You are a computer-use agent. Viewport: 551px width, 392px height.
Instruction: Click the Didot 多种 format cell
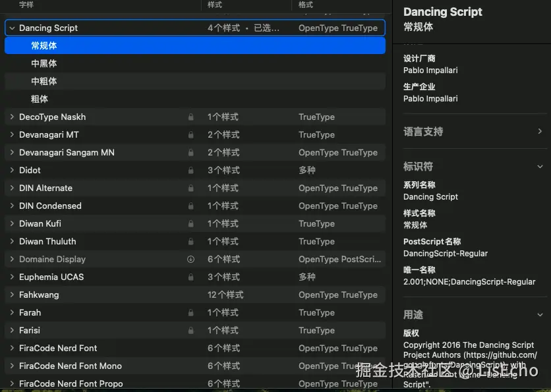pyautogui.click(x=306, y=171)
